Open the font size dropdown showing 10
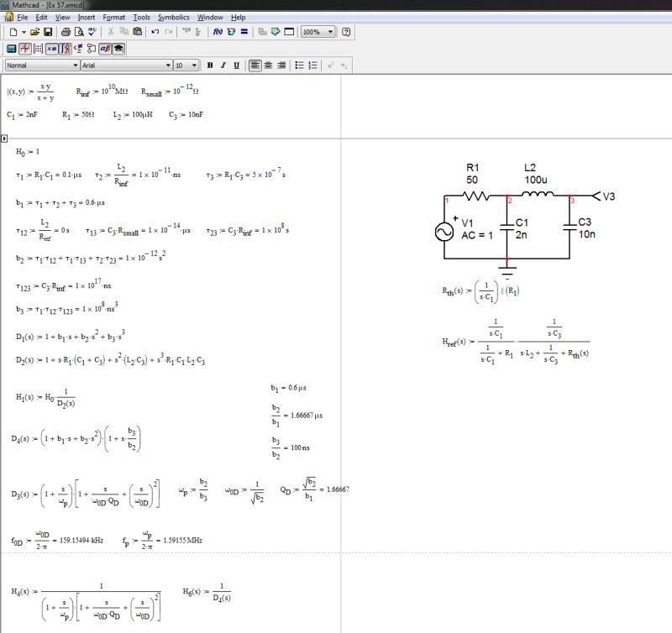The height and width of the screenshot is (633, 672). click(x=194, y=65)
